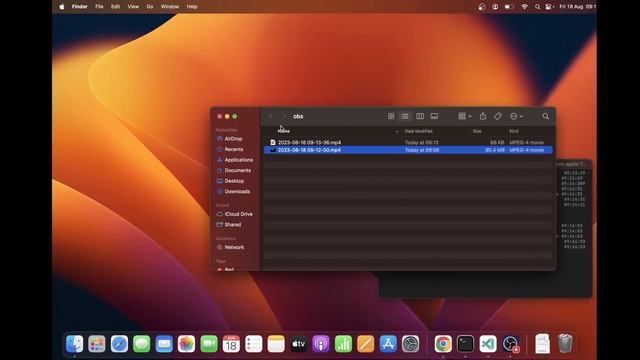Open the View menu
This screenshot has height=360, width=640.
pos(133,7)
